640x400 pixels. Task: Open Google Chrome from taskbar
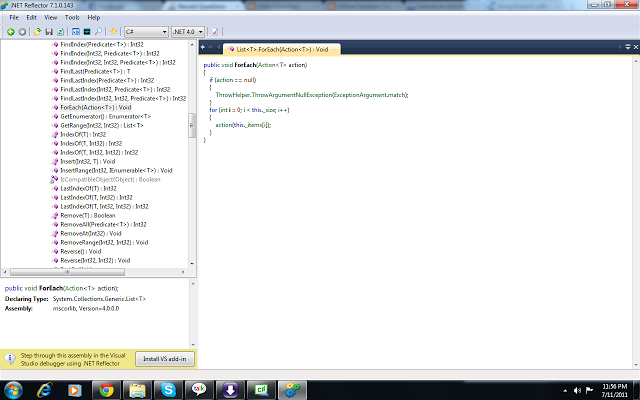tap(106, 390)
